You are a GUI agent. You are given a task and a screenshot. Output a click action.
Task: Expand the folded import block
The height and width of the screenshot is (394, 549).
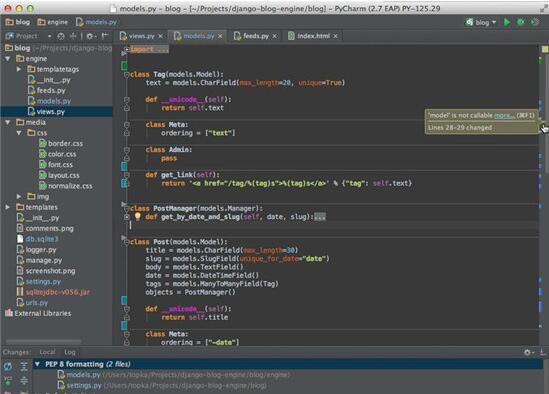pyautogui.click(x=126, y=49)
